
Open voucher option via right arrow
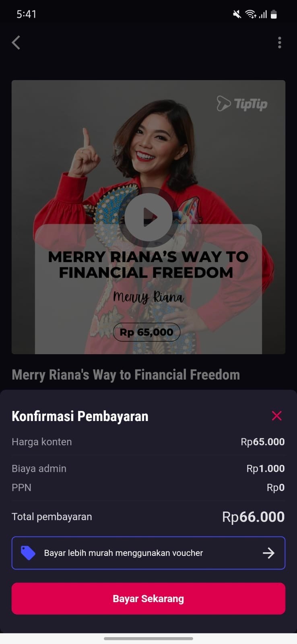[268, 553]
